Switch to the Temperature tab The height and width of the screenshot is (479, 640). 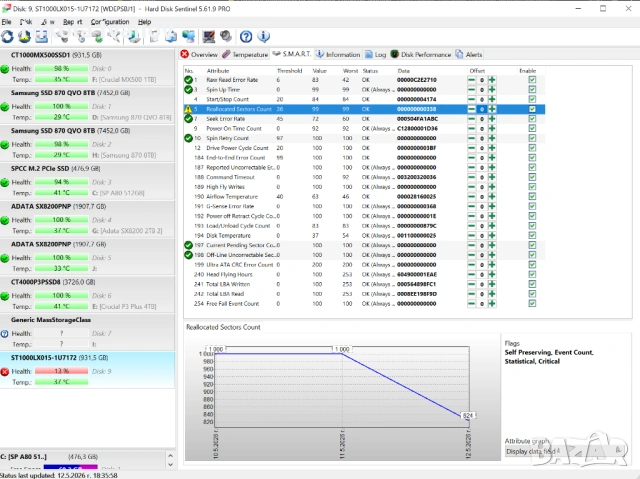pyautogui.click(x=245, y=54)
